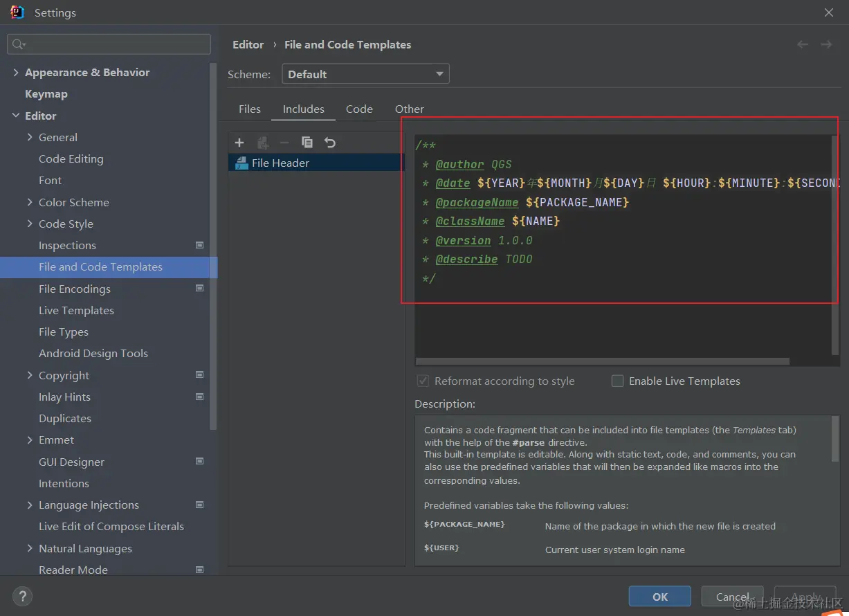Image resolution: width=849 pixels, height=616 pixels.
Task: Open File Types settings
Action: tap(64, 332)
